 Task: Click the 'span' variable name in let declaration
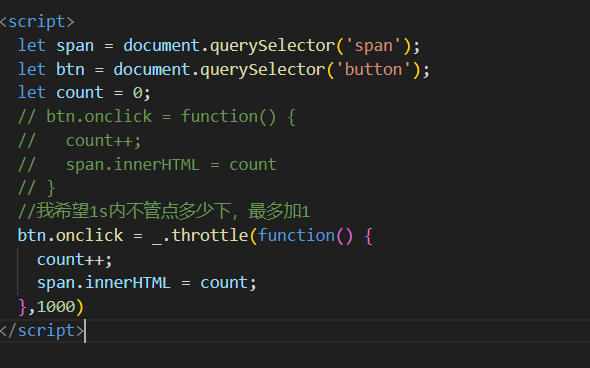click(75, 46)
